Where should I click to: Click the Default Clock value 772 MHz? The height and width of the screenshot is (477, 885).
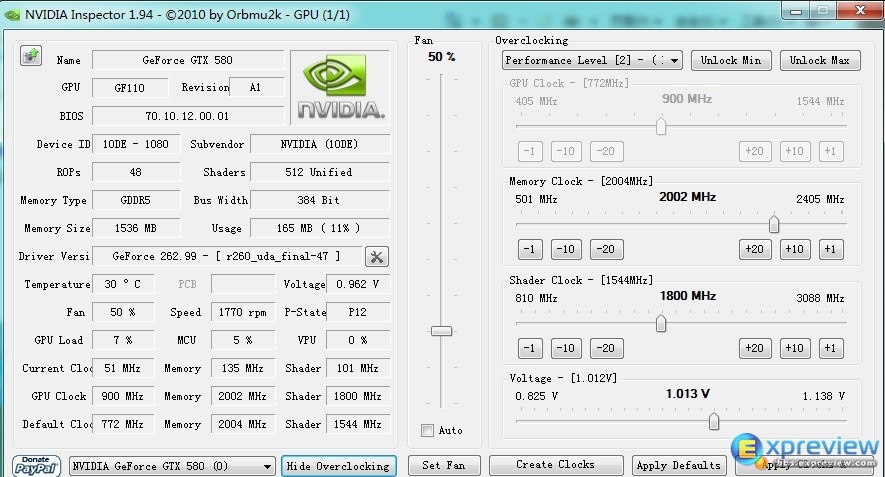(123, 425)
